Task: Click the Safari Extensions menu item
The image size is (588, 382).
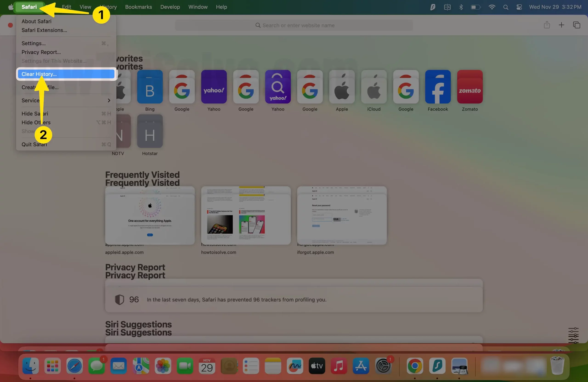Action: pos(44,30)
